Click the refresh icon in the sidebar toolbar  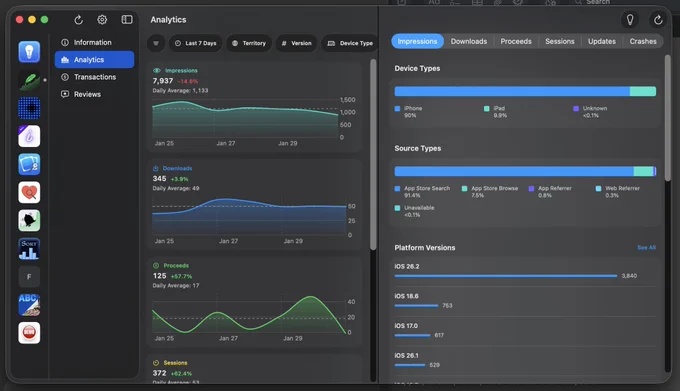(78, 20)
